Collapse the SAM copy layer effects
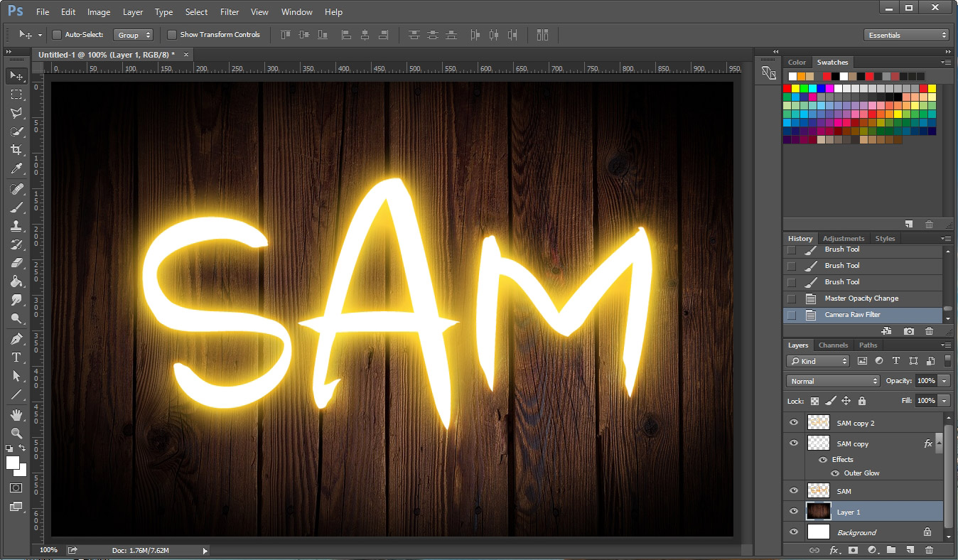Image resolution: width=958 pixels, height=560 pixels. click(x=938, y=443)
